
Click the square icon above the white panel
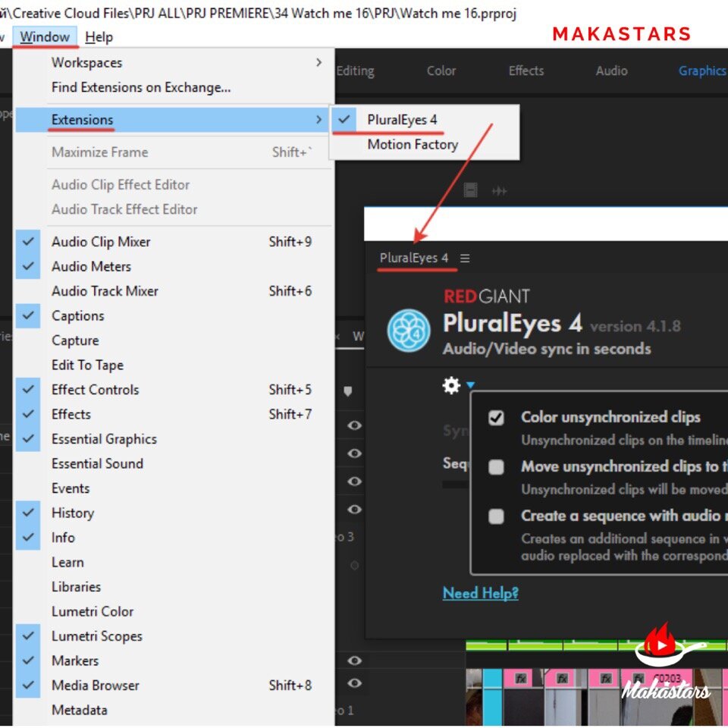point(470,190)
